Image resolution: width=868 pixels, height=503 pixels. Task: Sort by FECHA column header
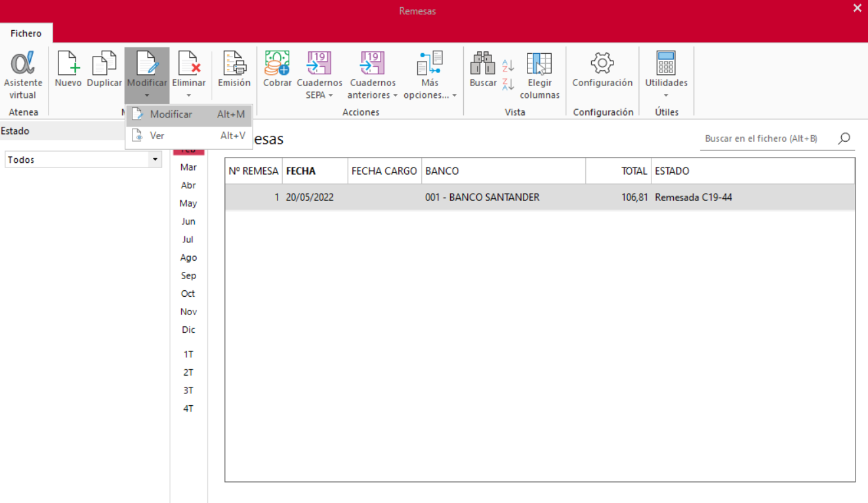[x=315, y=171]
